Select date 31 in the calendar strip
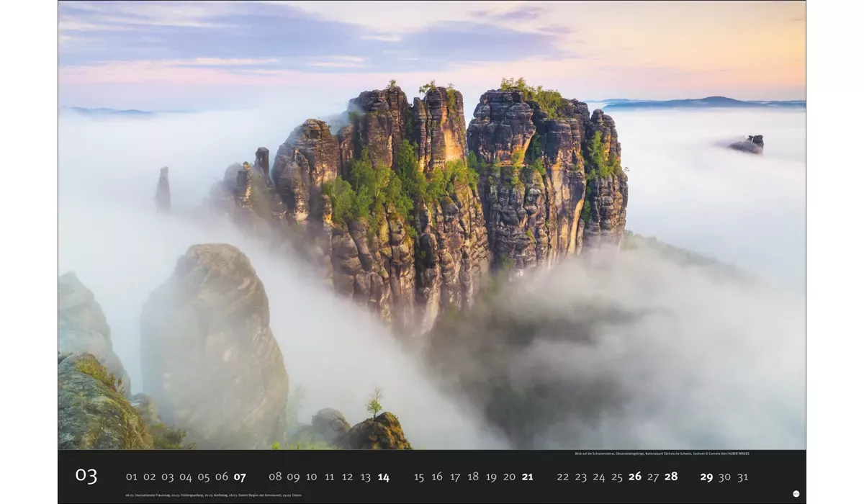Viewport: 864px width, 504px height. tap(743, 477)
